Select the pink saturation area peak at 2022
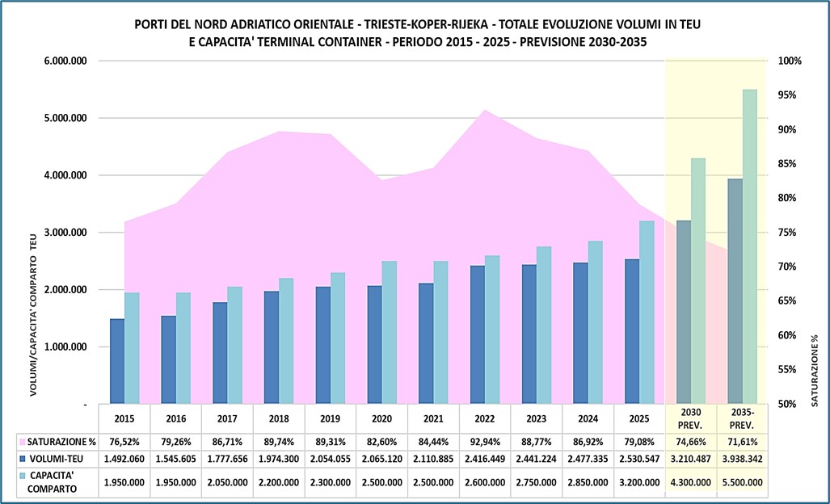The width and height of the screenshot is (830, 504). coord(484,121)
